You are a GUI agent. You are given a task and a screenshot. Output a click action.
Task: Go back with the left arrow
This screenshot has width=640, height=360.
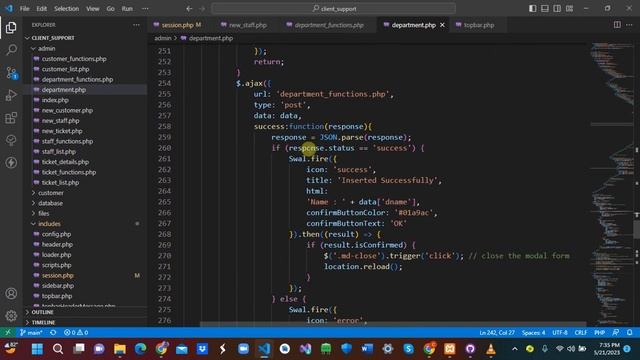click(x=189, y=9)
